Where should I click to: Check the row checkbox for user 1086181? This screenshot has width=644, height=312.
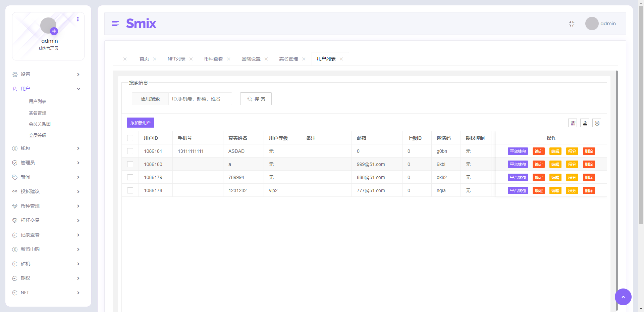(x=130, y=151)
